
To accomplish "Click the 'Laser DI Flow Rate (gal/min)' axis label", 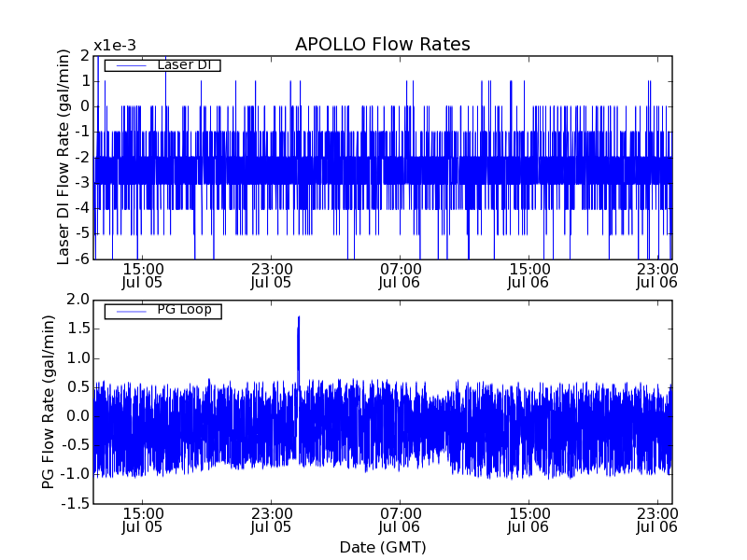I will (63, 157).
